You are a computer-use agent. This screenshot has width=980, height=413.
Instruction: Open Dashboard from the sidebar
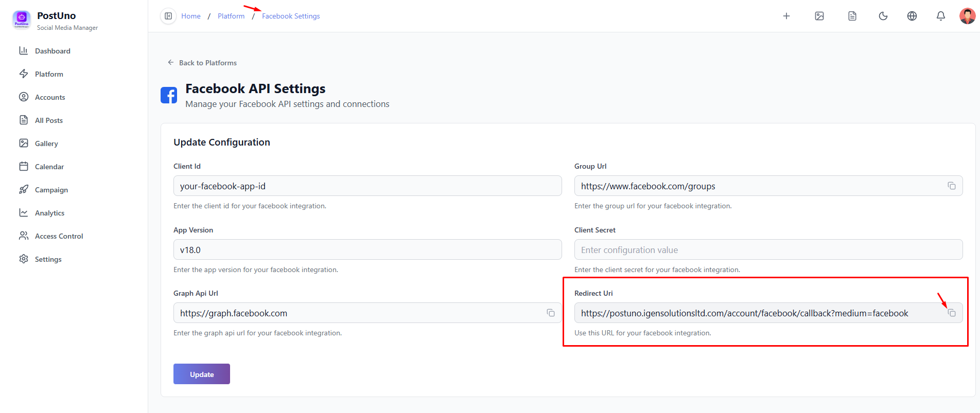point(52,51)
